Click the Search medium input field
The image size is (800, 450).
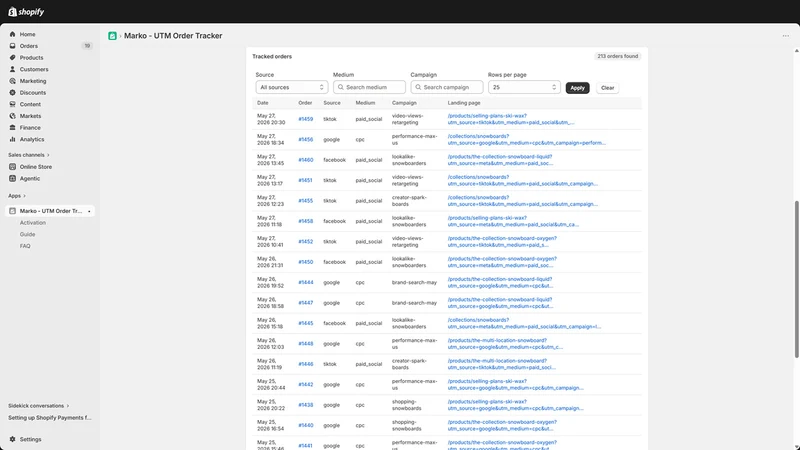tap(369, 87)
